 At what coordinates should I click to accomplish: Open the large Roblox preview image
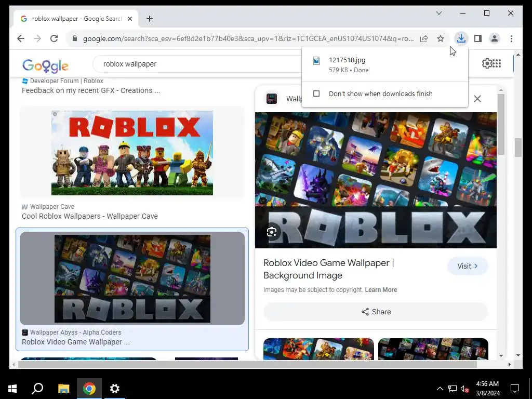(x=376, y=180)
